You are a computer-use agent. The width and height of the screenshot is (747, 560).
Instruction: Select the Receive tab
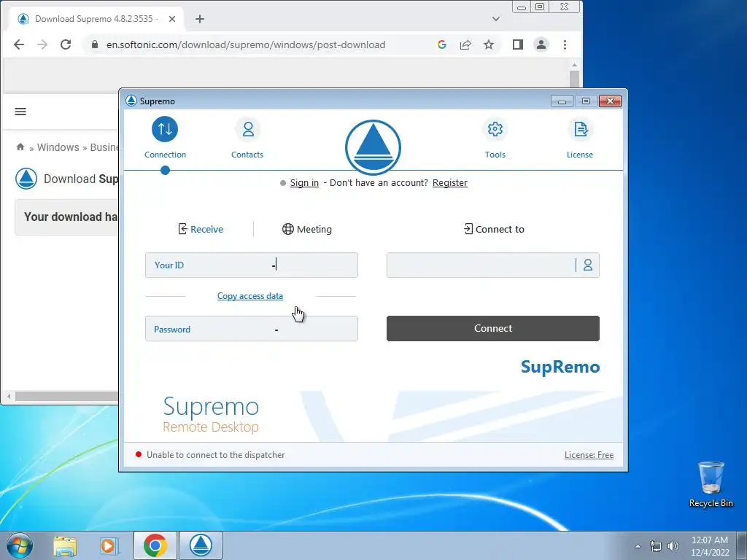(x=201, y=229)
